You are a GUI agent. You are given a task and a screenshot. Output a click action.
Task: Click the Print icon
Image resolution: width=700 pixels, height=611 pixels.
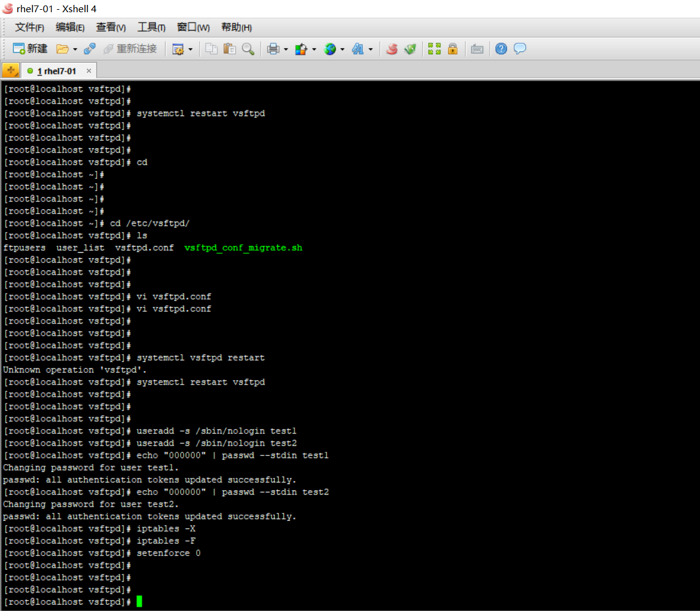(273, 49)
